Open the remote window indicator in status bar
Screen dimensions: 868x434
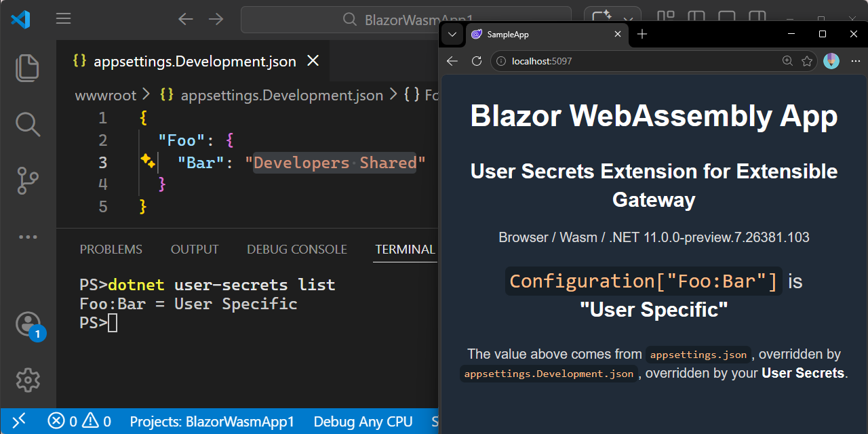click(19, 421)
